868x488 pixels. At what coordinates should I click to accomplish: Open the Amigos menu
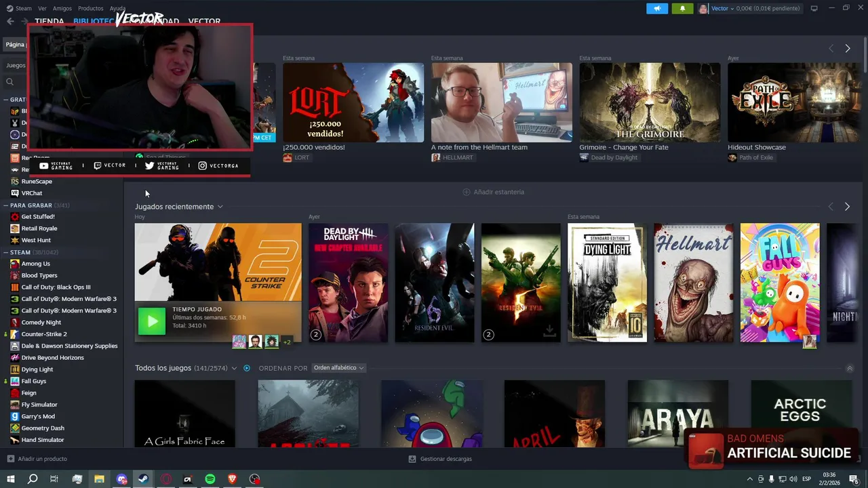(62, 8)
